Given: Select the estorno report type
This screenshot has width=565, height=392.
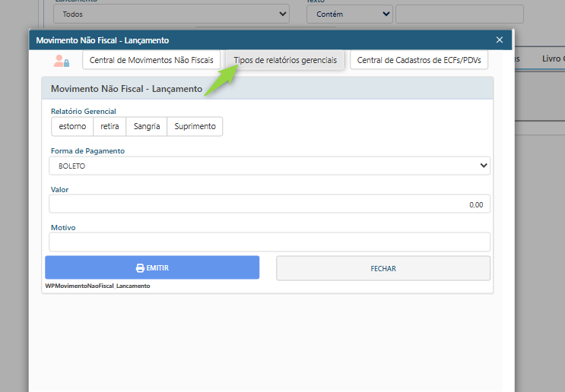Looking at the screenshot, I should click(72, 126).
